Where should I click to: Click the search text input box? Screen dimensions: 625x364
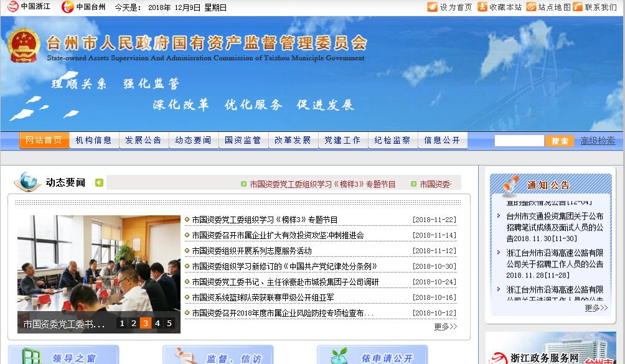(519, 141)
